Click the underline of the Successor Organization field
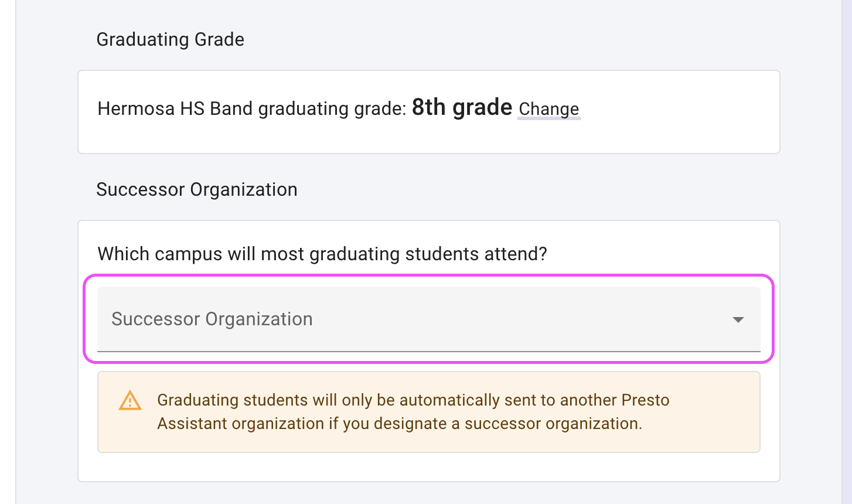Viewport: 852px width, 504px height. (428, 352)
